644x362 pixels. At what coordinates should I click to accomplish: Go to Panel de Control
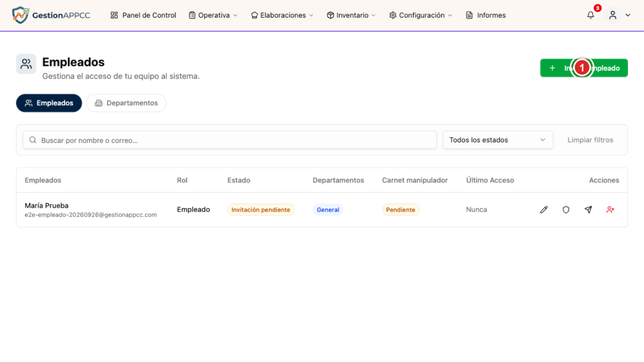[143, 15]
